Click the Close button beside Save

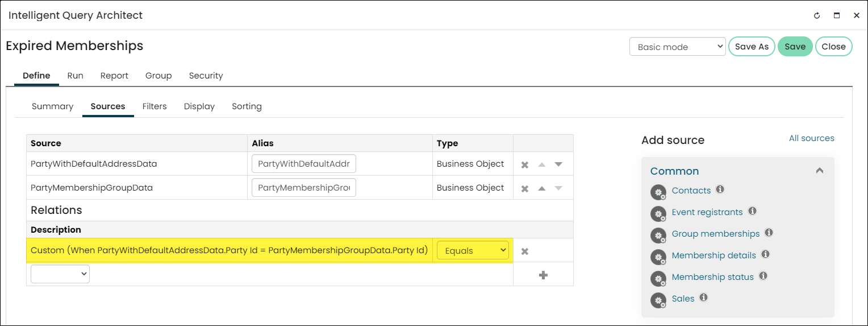(x=833, y=47)
